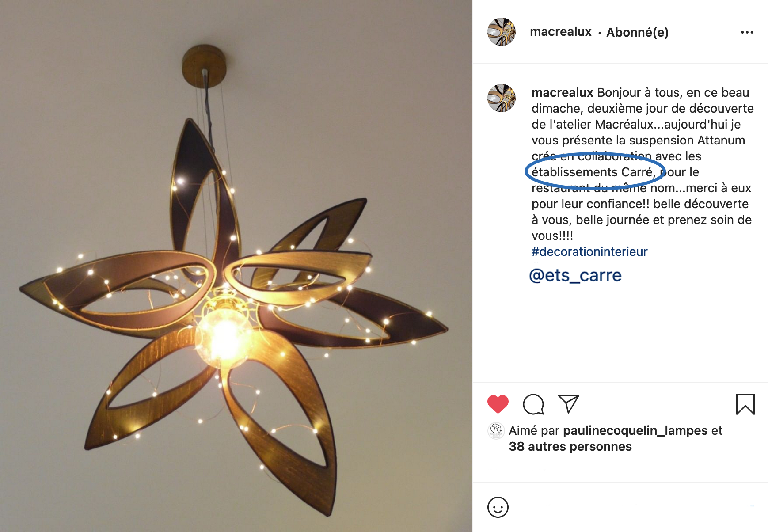
Task: Open macrealux username in the caption
Action: coord(563,92)
